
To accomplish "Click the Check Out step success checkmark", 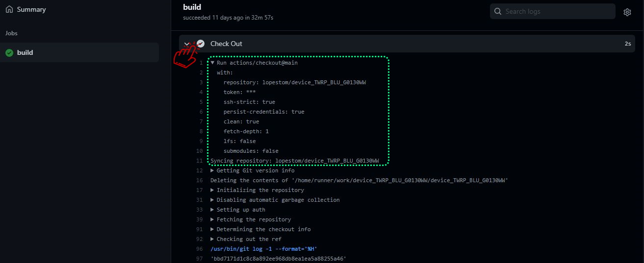I will (201, 44).
